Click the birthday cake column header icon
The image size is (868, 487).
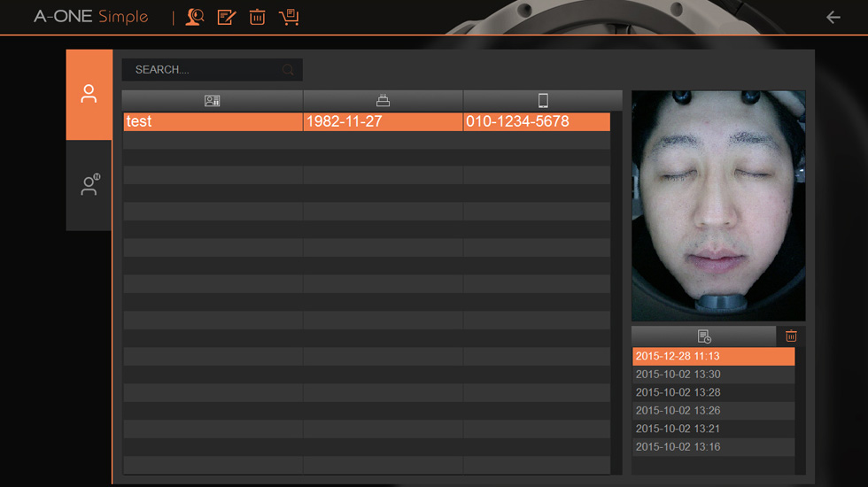pyautogui.click(x=383, y=101)
